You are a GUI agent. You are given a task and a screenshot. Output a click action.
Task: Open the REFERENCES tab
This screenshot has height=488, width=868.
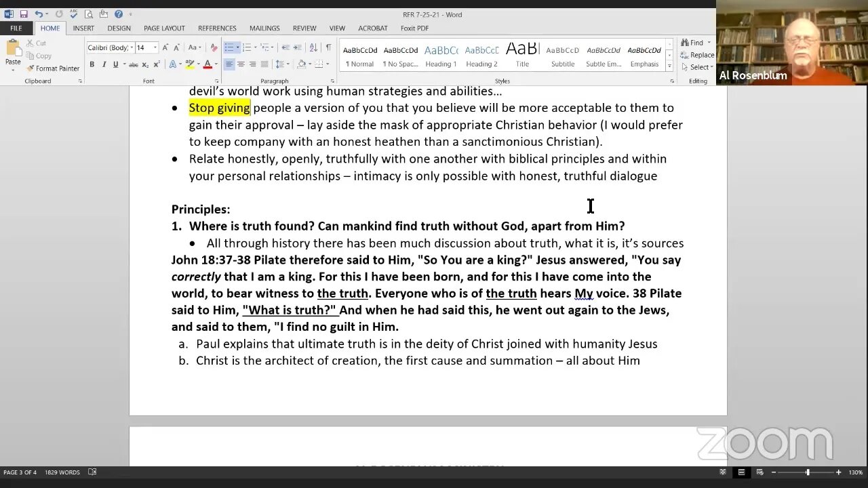217,28
